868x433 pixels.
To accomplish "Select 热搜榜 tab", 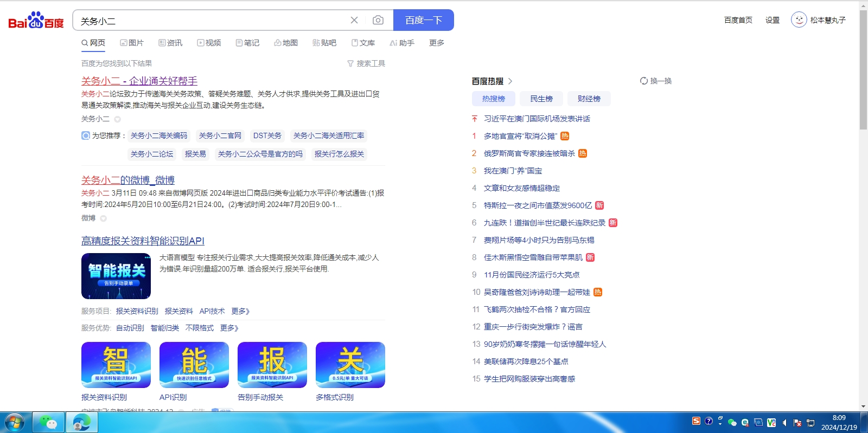I will pyautogui.click(x=494, y=99).
